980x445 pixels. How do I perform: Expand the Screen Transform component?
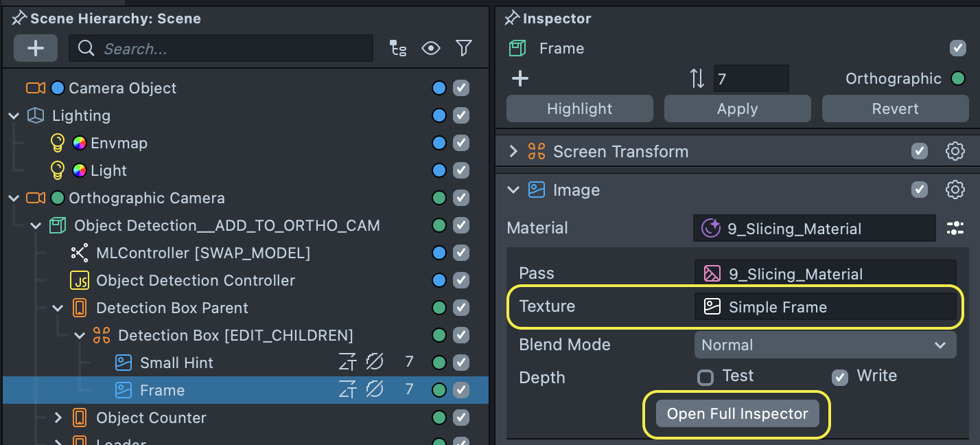513,152
